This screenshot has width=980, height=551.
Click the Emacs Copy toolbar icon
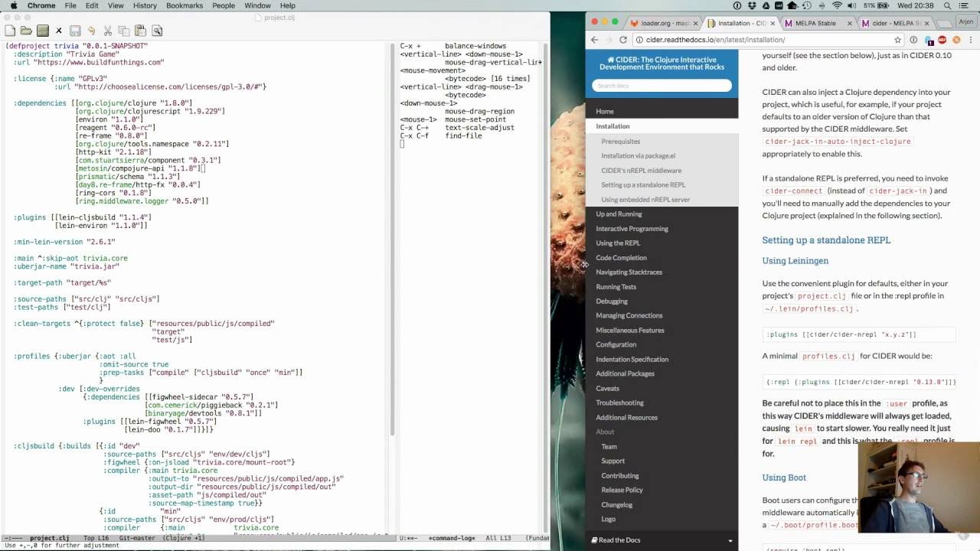point(124,31)
